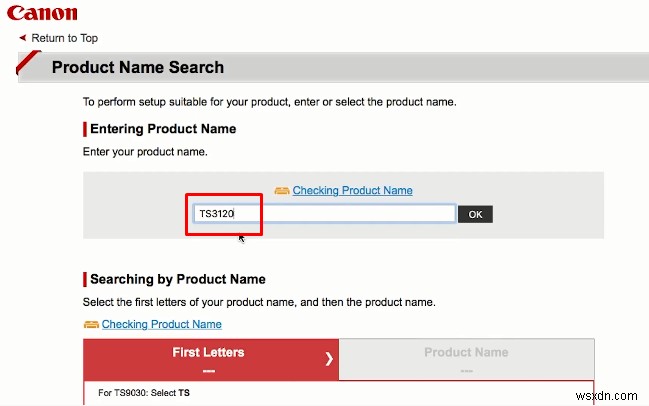Switch to the greyed Product Name tab
This screenshot has height=406, width=649.
[466, 358]
